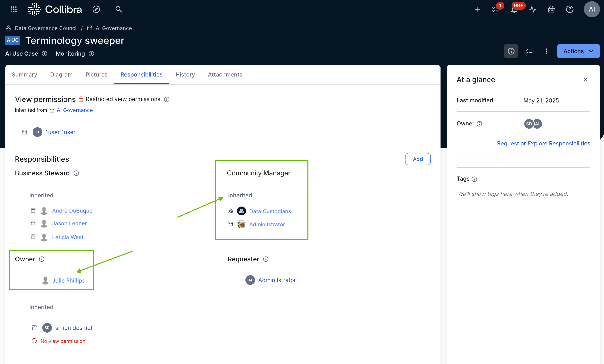Open the compass browse icon
604x364 pixels.
click(96, 9)
